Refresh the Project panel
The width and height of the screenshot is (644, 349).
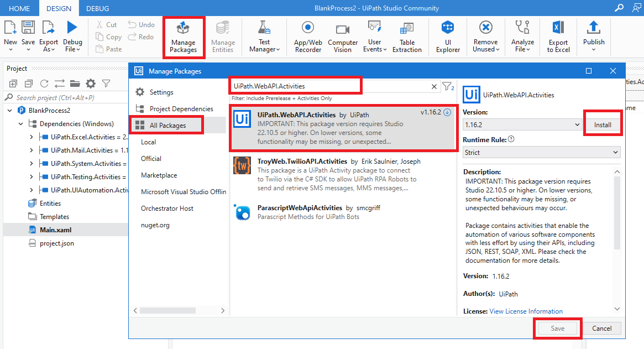point(44,84)
